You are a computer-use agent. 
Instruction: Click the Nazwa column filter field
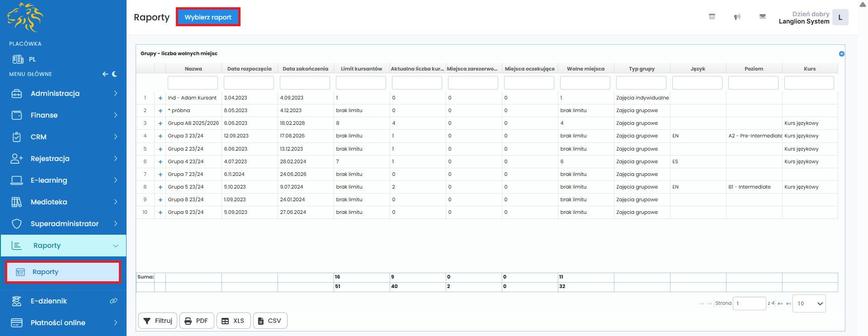pos(193,83)
